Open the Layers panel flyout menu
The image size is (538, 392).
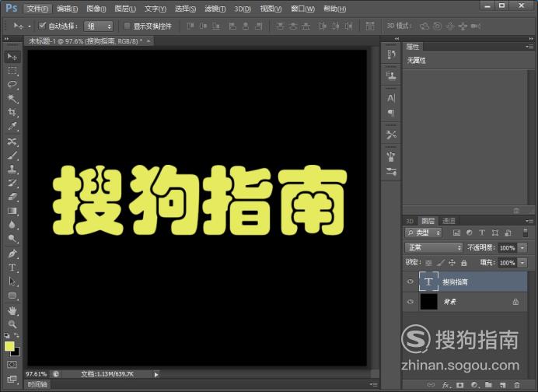coord(529,221)
